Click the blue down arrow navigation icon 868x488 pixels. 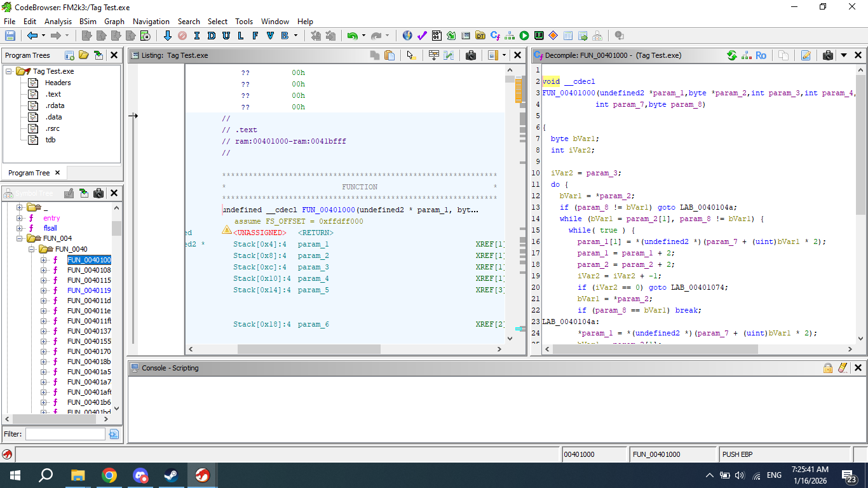[168, 36]
